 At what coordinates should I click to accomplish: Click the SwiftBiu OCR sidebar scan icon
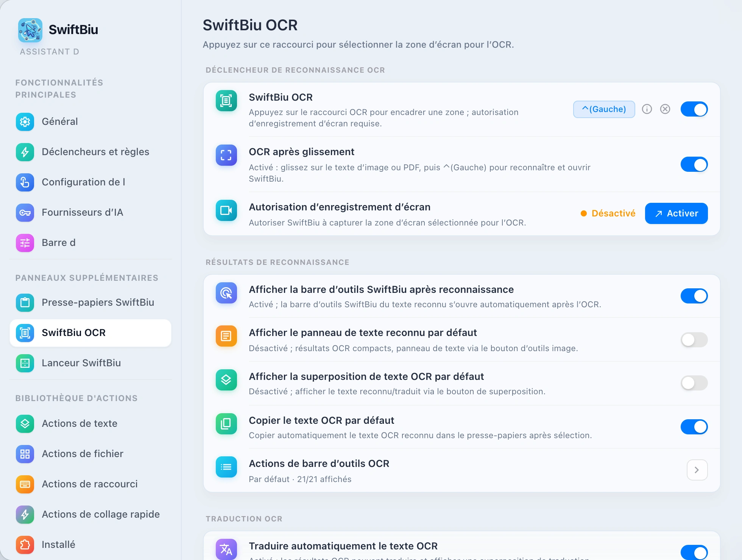(25, 333)
